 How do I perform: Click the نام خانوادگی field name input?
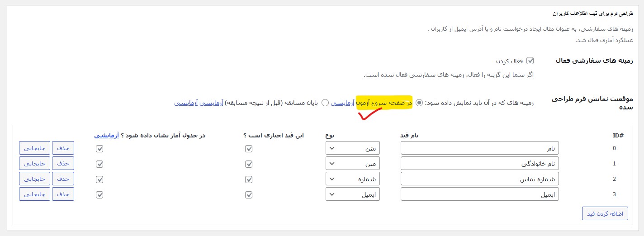point(479,164)
